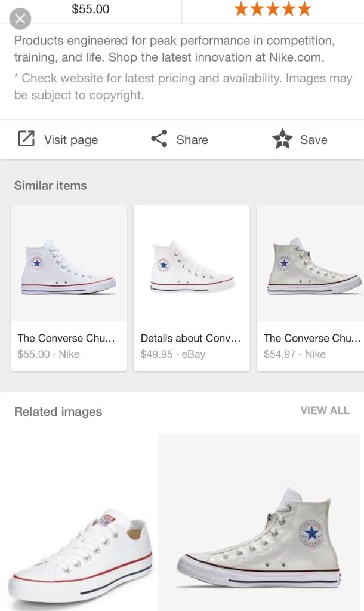Click VIEW ALL for related images
Image resolution: width=364 pixels, height=611 pixels.
[x=325, y=410]
